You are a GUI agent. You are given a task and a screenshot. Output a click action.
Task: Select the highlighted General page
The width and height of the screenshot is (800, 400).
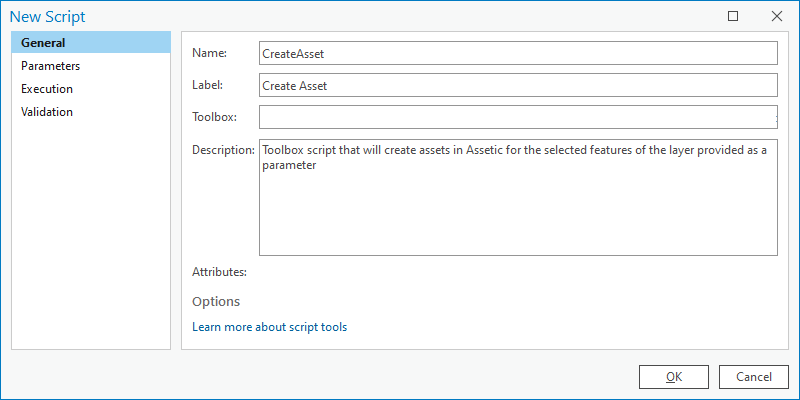[91, 43]
